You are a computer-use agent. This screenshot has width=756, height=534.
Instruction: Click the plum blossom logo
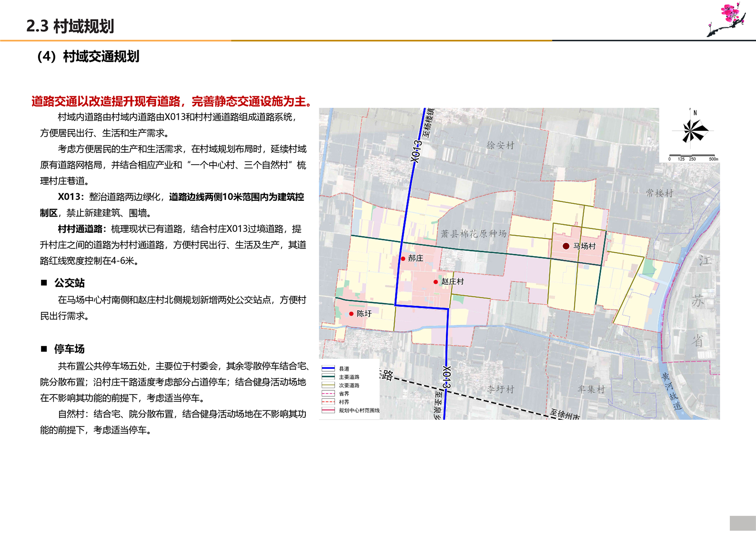tap(727, 19)
